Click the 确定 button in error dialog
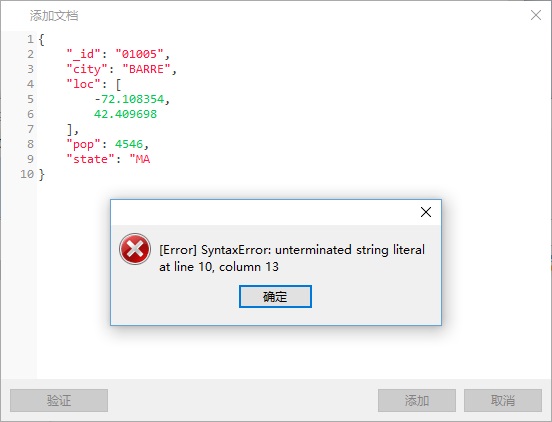 pyautogui.click(x=275, y=296)
